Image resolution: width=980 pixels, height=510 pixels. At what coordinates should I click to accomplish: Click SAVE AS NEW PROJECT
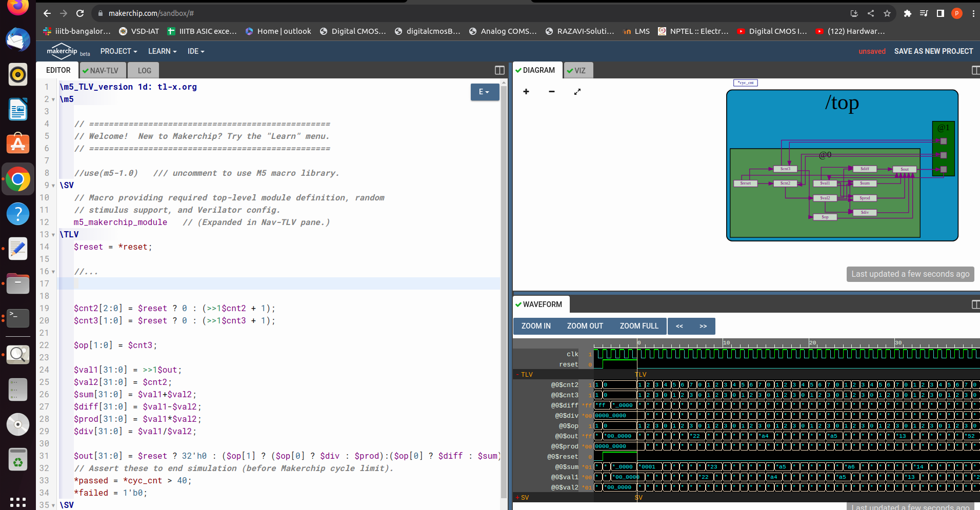tap(933, 51)
